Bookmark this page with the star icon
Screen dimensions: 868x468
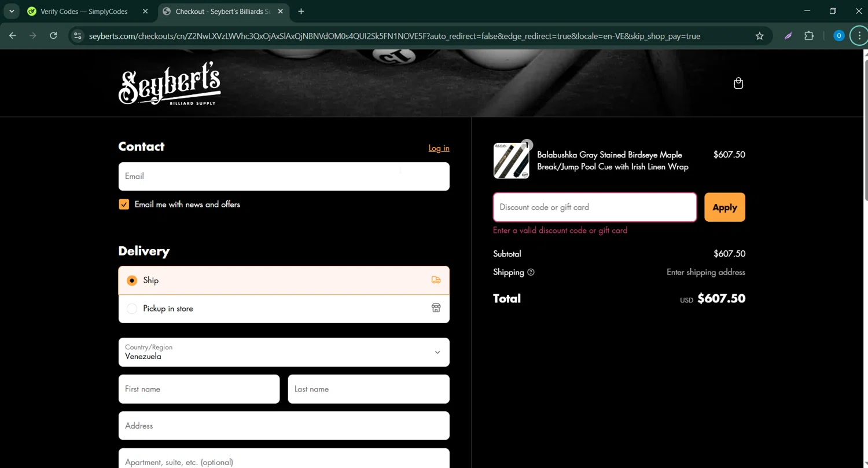click(759, 36)
